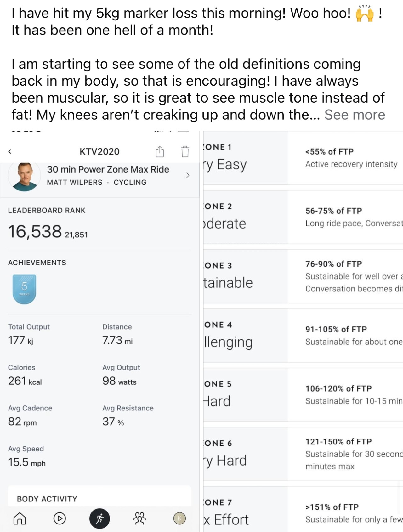Screen dimensions: 403x532
Task: Tap Matt Wilpers instructor photo
Action: (x=24, y=176)
